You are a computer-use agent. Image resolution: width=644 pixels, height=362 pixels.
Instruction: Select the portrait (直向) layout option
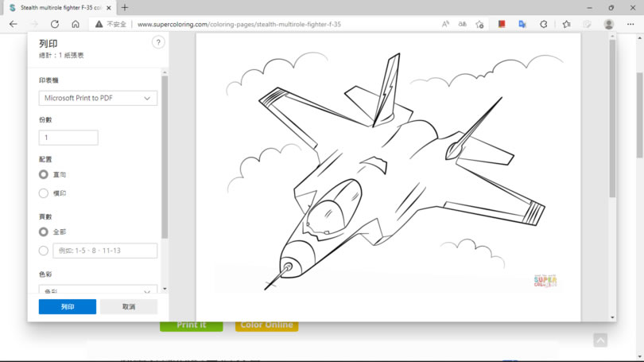44,174
